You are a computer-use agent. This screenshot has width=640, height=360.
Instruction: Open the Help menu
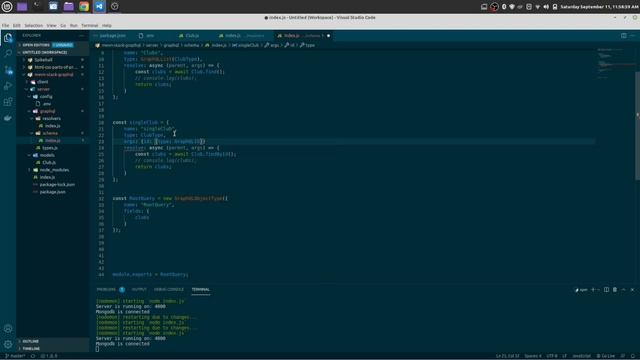(x=107, y=25)
